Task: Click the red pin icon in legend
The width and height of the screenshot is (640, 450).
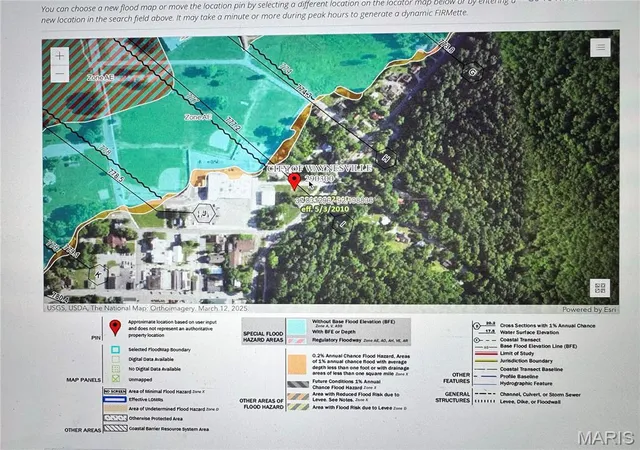Action: coord(115,327)
